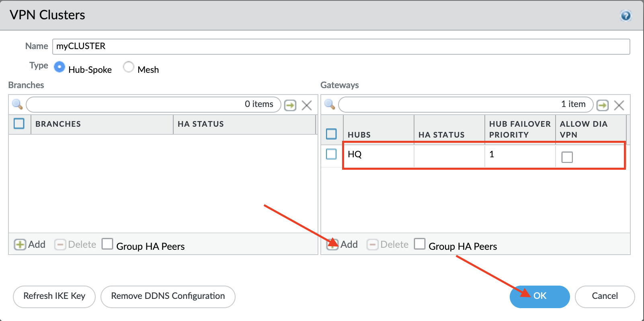Select all branches with header checkbox

(19, 123)
